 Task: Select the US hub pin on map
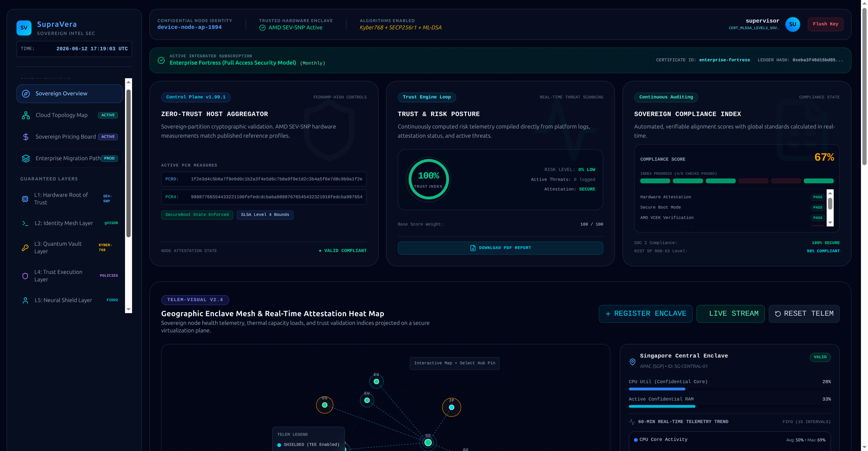point(325,405)
